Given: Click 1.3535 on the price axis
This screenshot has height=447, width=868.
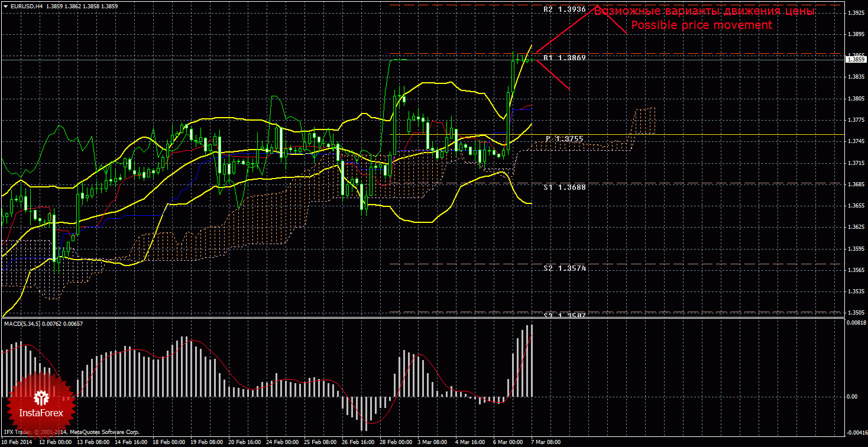Looking at the screenshot, I should tap(855, 291).
